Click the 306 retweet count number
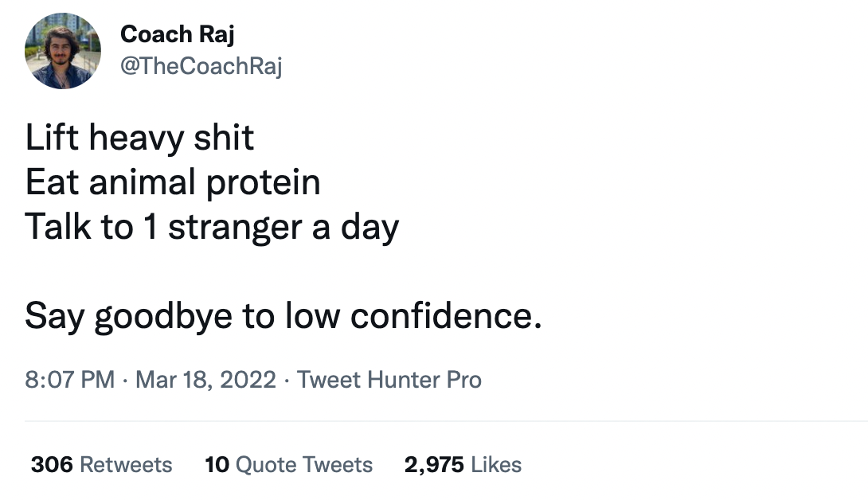Viewport: 868px width, 500px height. point(53,464)
